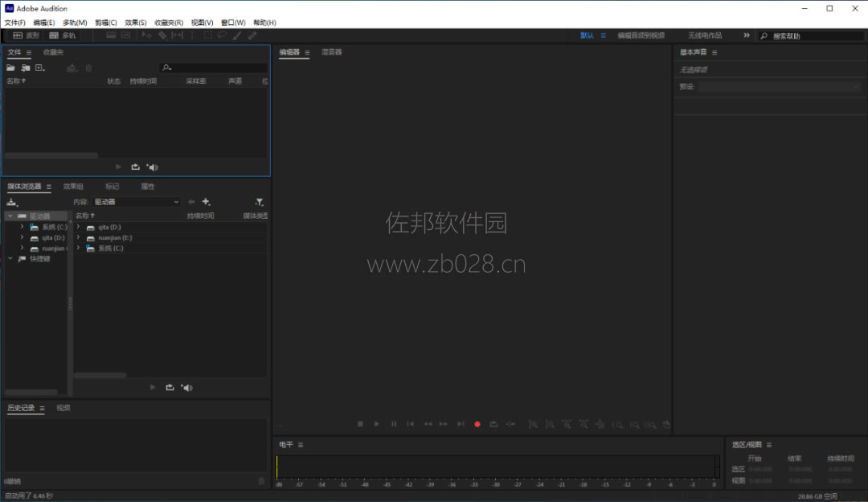Select the Spot Healing Brush tool
Viewport: 868px width, 502px height.
[x=252, y=35]
